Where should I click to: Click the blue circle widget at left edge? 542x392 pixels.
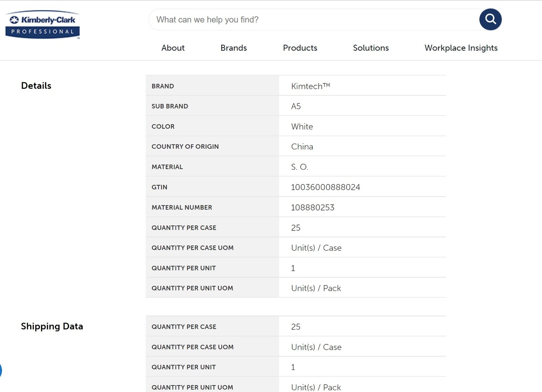1,370
